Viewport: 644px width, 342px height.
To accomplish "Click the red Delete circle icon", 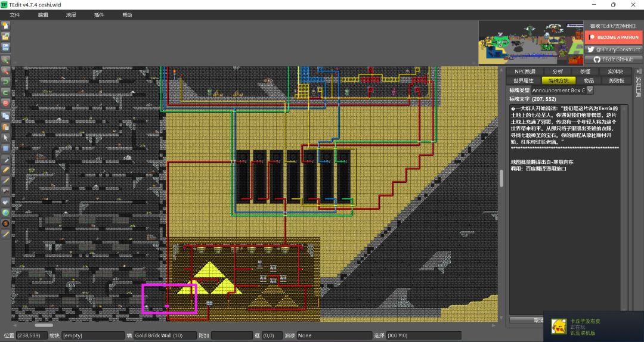I will pyautogui.click(x=5, y=103).
